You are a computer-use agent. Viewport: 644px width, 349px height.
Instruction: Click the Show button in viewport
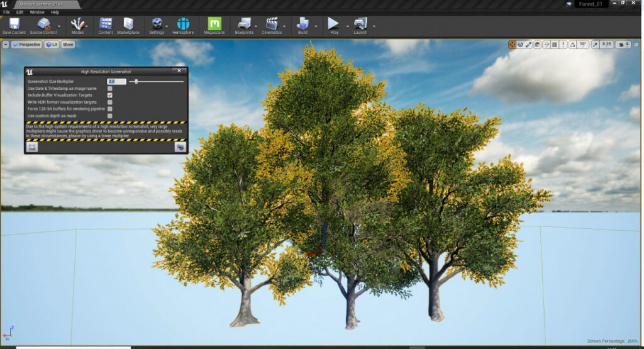[68, 45]
